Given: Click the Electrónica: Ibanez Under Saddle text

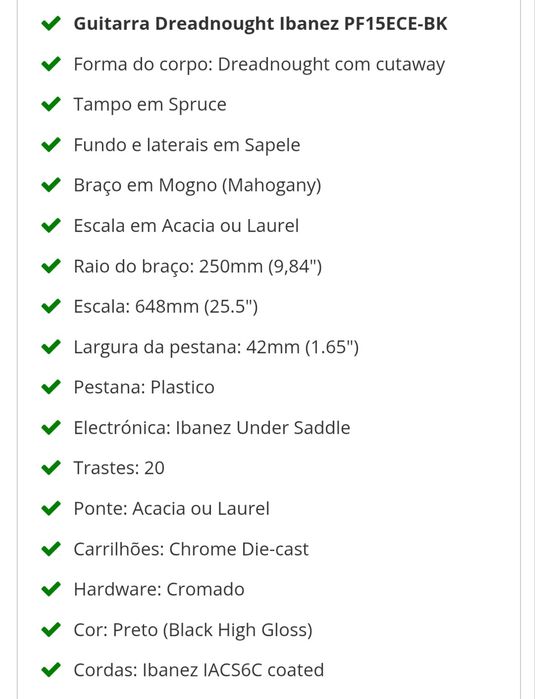Looking at the screenshot, I should (x=212, y=428).
